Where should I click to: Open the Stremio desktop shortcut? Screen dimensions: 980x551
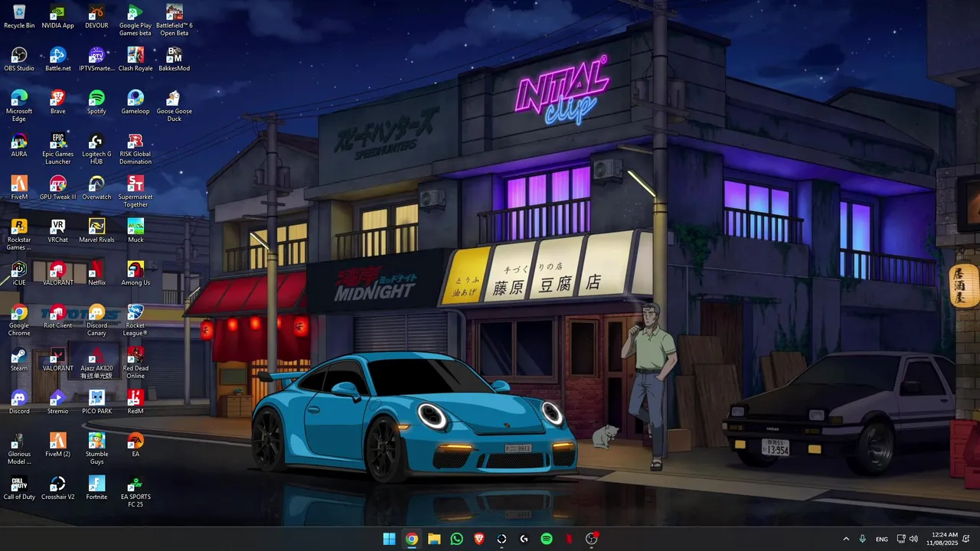[x=58, y=403]
